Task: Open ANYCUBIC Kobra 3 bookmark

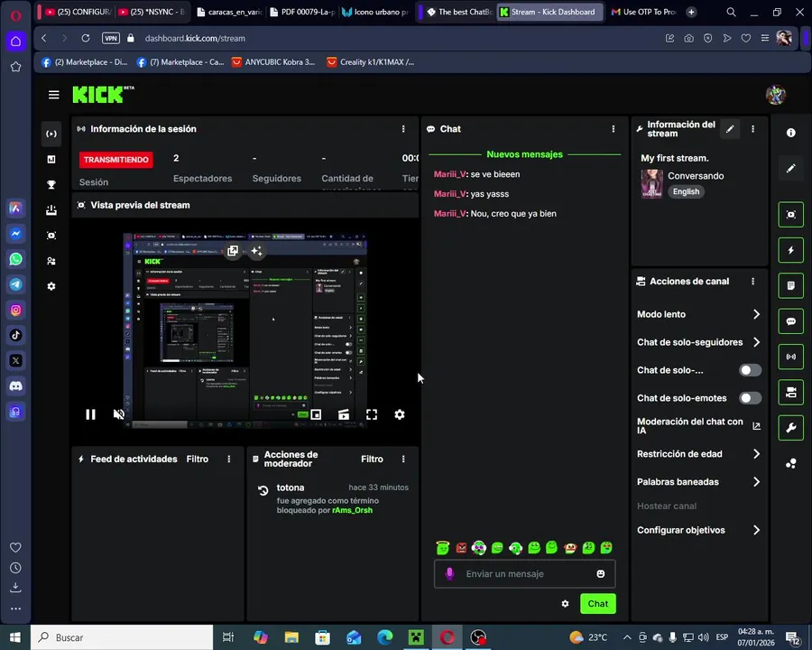Action: pyautogui.click(x=273, y=62)
